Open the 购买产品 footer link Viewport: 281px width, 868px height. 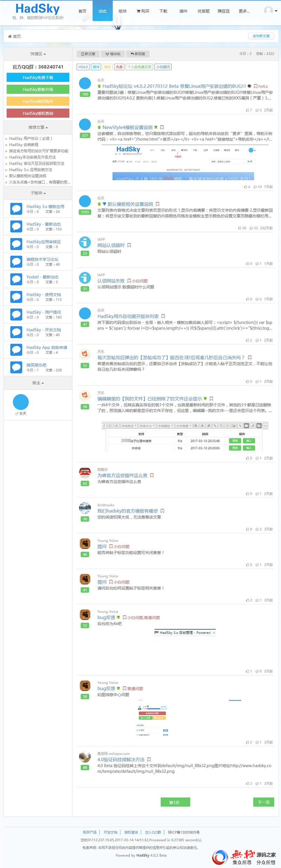click(90, 832)
